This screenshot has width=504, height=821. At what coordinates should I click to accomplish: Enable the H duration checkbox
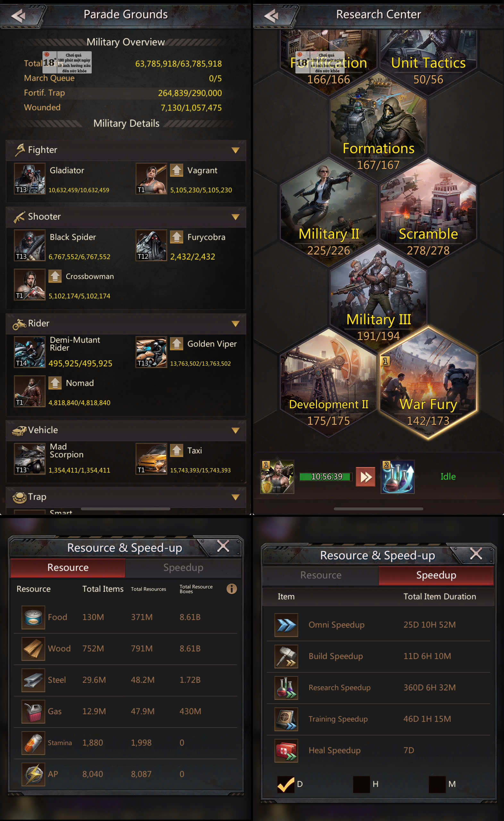(x=362, y=784)
